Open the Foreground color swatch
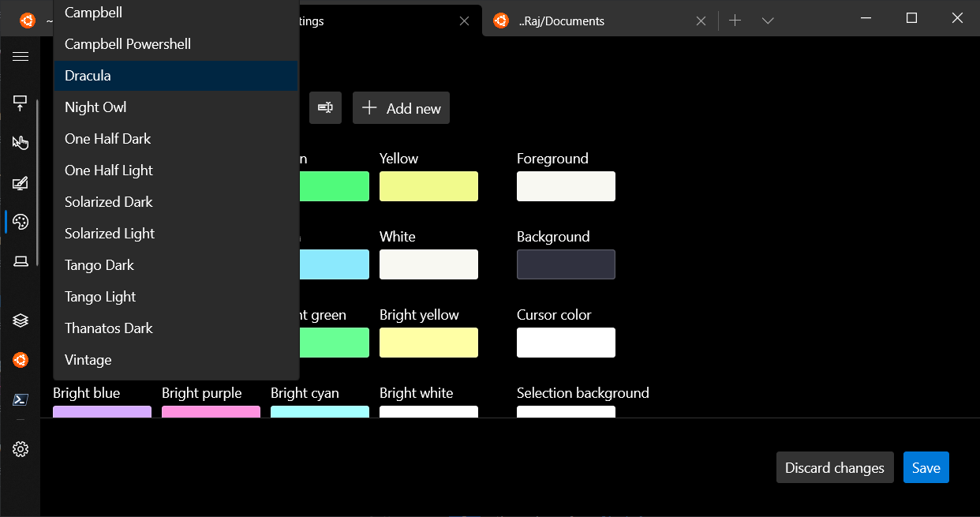980x517 pixels. click(566, 186)
